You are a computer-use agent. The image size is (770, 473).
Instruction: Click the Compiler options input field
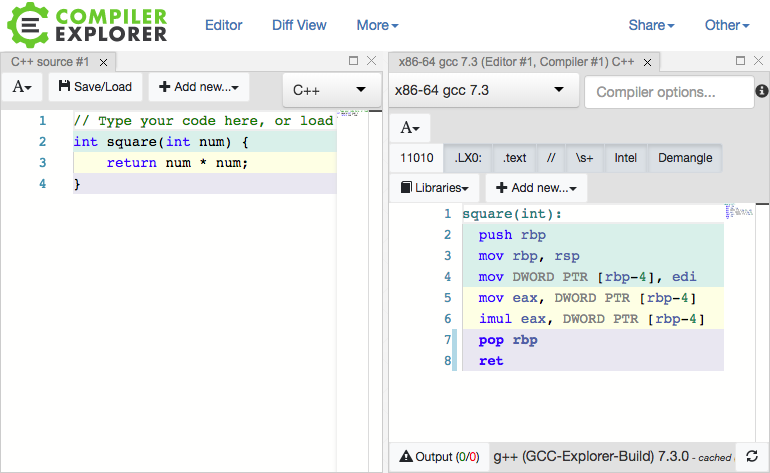pos(668,92)
